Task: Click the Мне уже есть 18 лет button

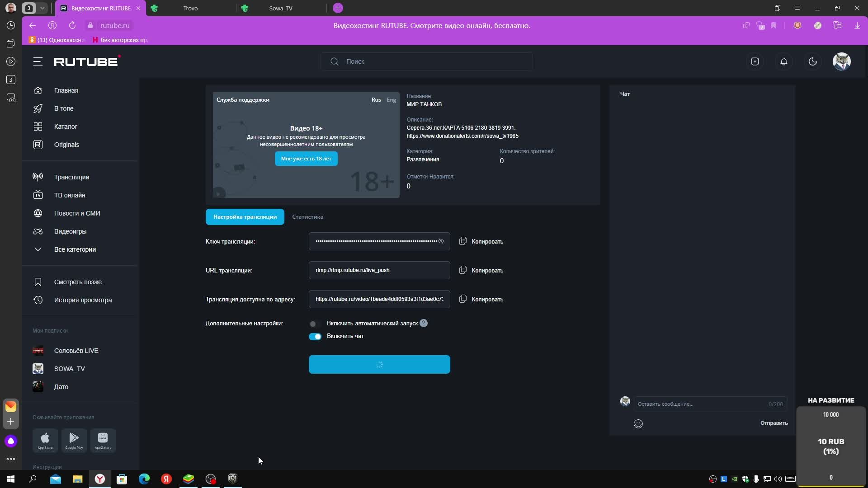Action: click(x=306, y=159)
